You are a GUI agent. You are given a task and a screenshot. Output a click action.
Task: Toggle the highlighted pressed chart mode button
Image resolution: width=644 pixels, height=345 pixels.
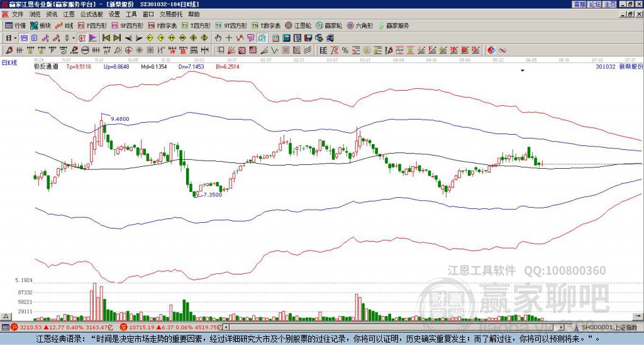pos(24,38)
